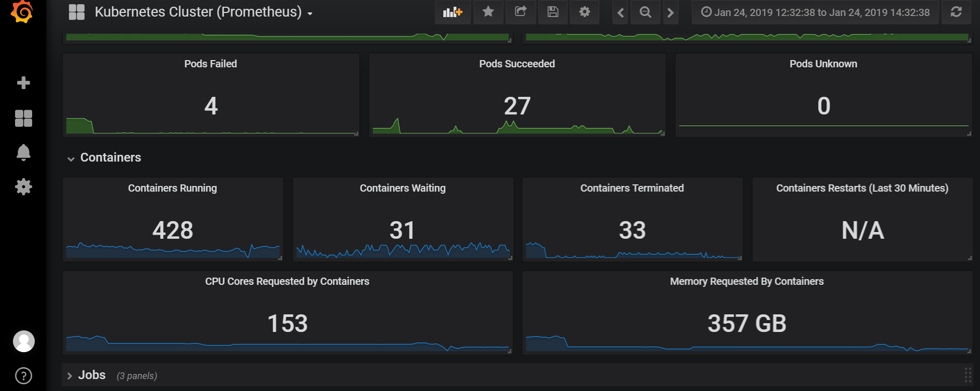Click the Pods Unknown panel title

823,64
